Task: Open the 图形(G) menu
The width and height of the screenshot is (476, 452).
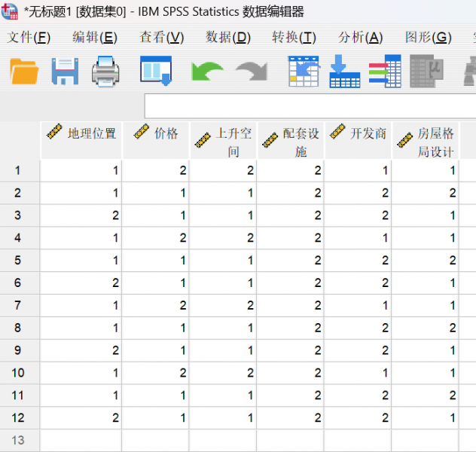Action: [428, 38]
